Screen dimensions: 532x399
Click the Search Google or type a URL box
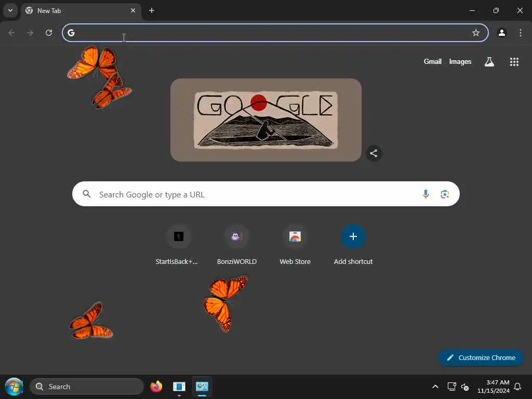265,194
